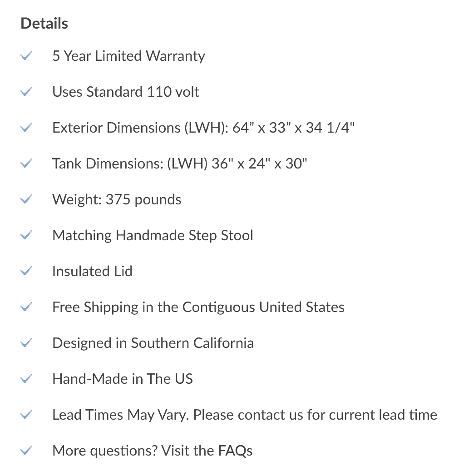Click the Details heading

point(44,23)
